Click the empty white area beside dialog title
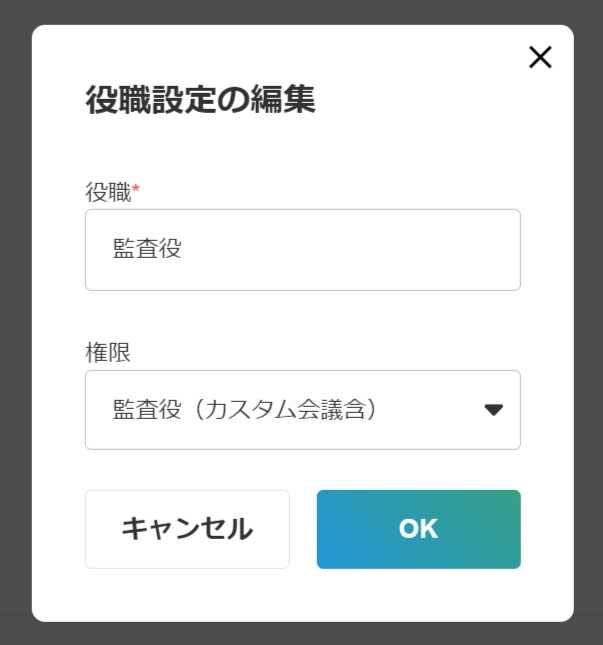The height and width of the screenshot is (645, 603). click(x=420, y=100)
